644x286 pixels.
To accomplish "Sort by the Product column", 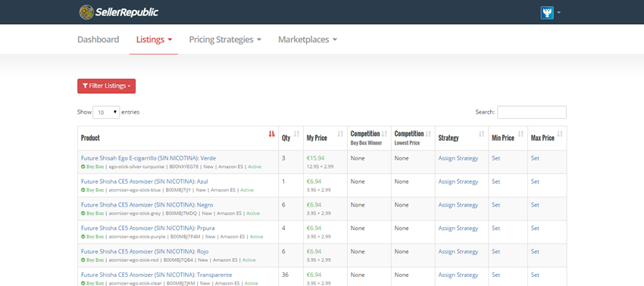I will coord(178,138).
